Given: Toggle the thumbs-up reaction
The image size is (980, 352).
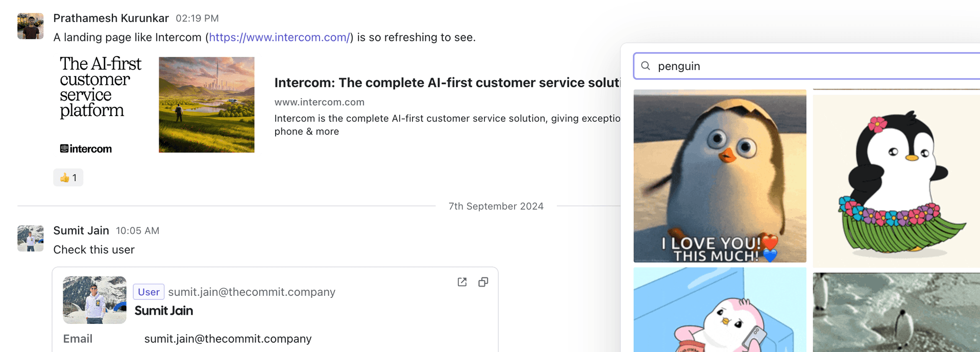Looking at the screenshot, I should click(68, 178).
